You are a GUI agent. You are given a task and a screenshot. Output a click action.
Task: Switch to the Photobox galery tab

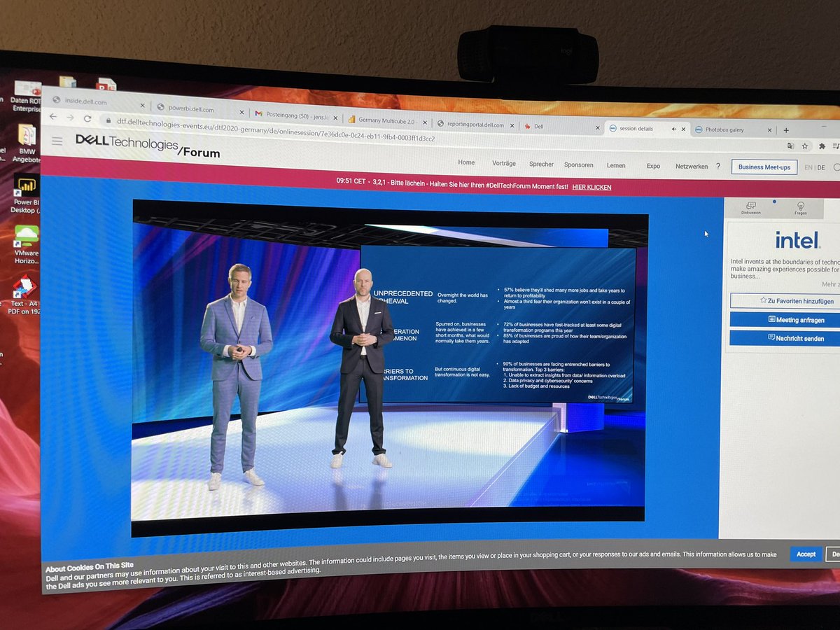click(x=724, y=129)
